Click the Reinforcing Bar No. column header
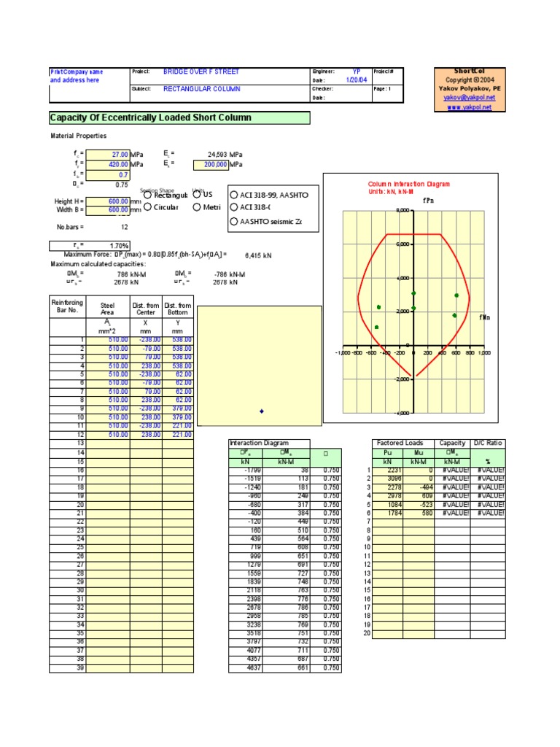Screen dimensions: 560x747 (67, 306)
